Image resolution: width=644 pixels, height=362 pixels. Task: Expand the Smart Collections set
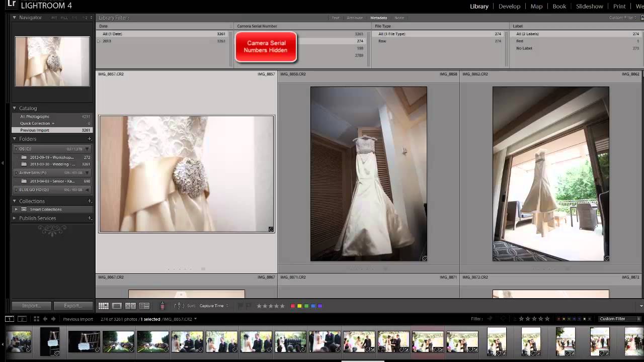click(x=16, y=209)
